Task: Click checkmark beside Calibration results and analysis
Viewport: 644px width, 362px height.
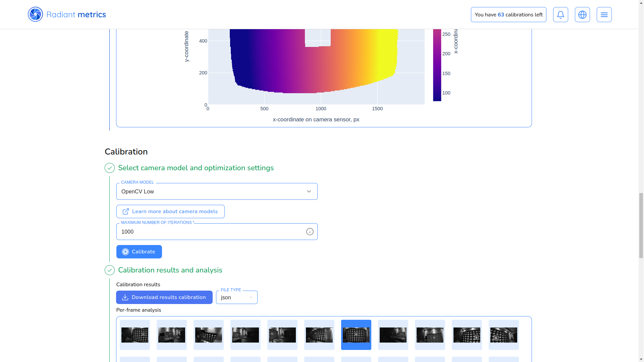Action: pos(110,270)
